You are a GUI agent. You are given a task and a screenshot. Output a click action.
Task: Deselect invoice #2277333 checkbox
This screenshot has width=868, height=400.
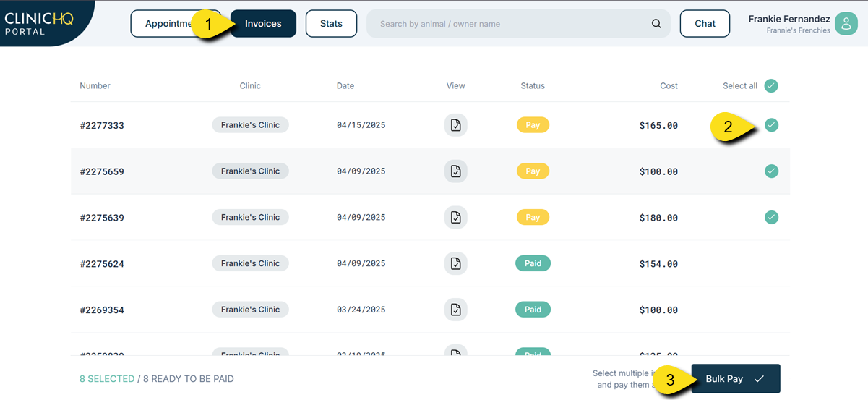771,125
